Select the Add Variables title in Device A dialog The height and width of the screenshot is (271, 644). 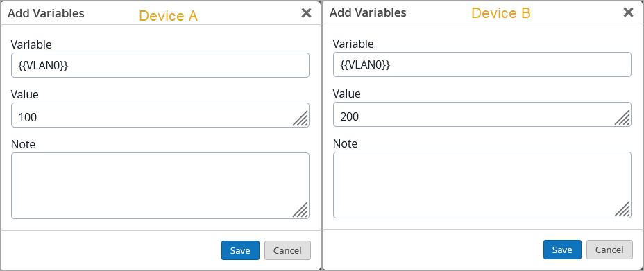click(x=46, y=14)
